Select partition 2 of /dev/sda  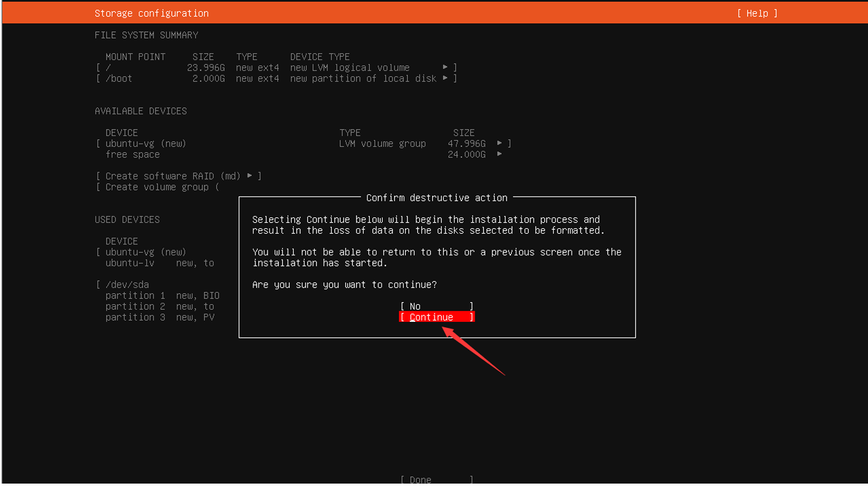pyautogui.click(x=160, y=307)
